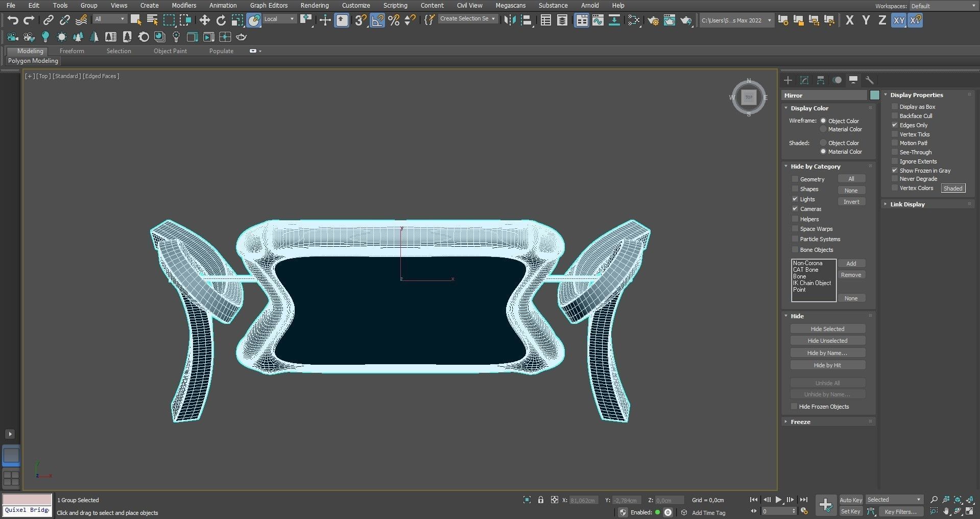The image size is (980, 519).
Task: Click the Undo arrow icon
Action: point(13,20)
